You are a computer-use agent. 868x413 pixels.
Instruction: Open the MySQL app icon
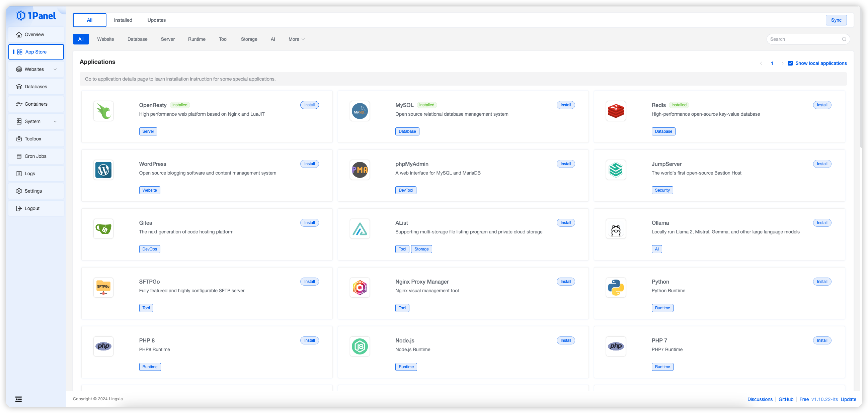tap(360, 111)
